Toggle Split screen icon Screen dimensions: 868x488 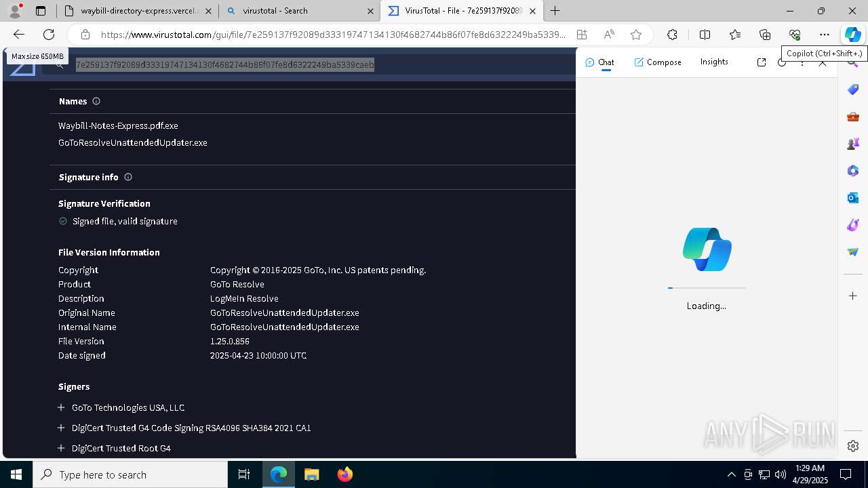click(705, 35)
